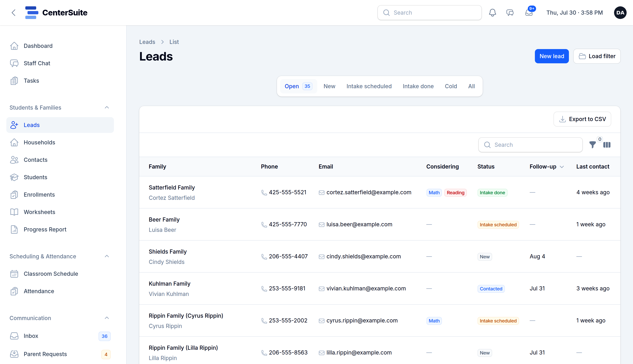
Task: Click the CenterSuite logo icon
Action: (x=32, y=13)
